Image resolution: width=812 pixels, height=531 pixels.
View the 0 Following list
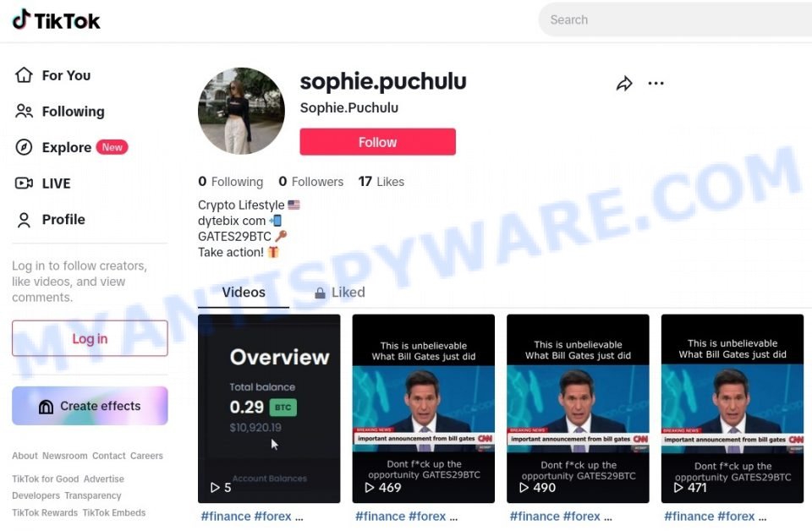click(230, 182)
